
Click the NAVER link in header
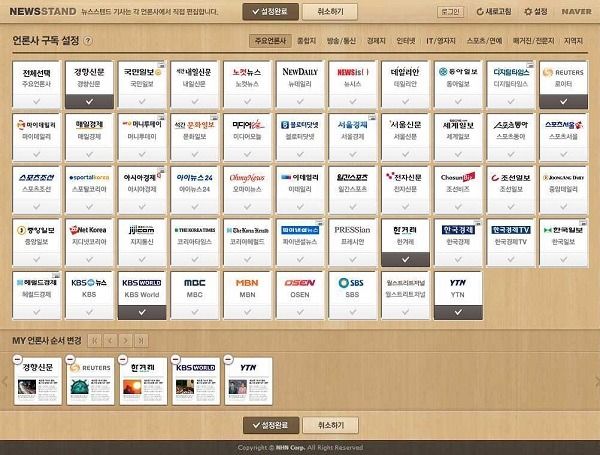(576, 12)
